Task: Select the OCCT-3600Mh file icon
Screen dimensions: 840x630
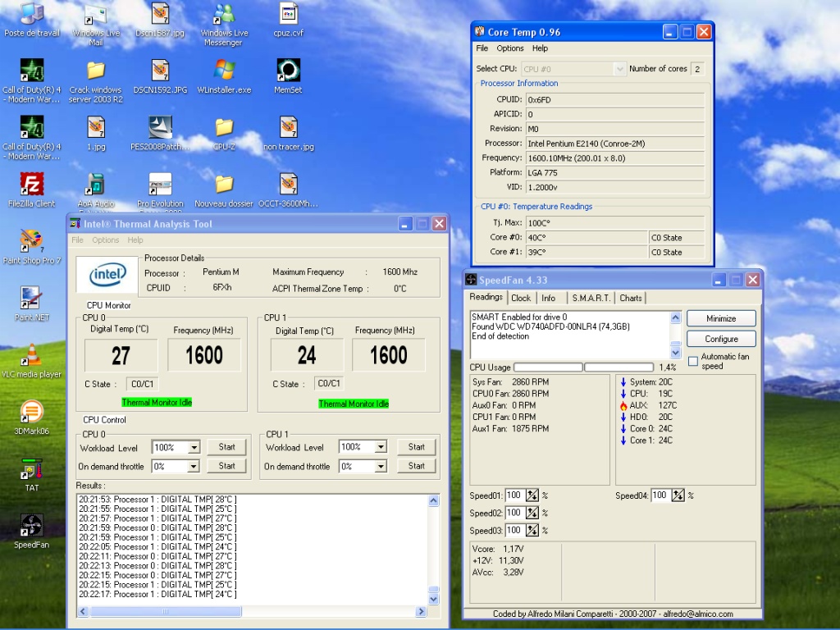Action: tap(288, 190)
